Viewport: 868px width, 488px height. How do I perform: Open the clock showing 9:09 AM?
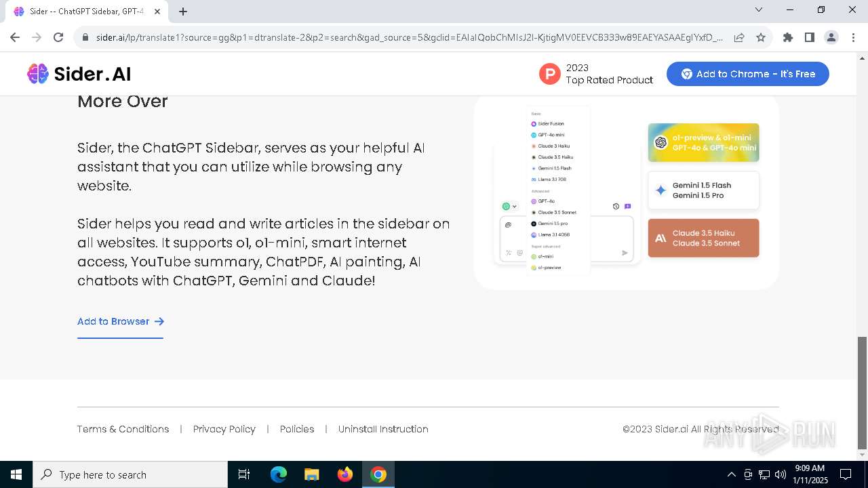(810, 474)
